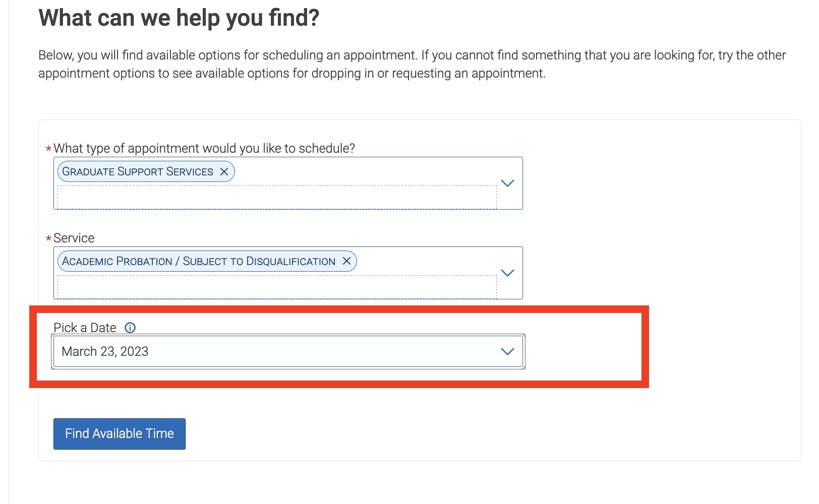Click the red highlight border around Pick a Date
Viewport: 819px width, 504px height.
tap(339, 309)
